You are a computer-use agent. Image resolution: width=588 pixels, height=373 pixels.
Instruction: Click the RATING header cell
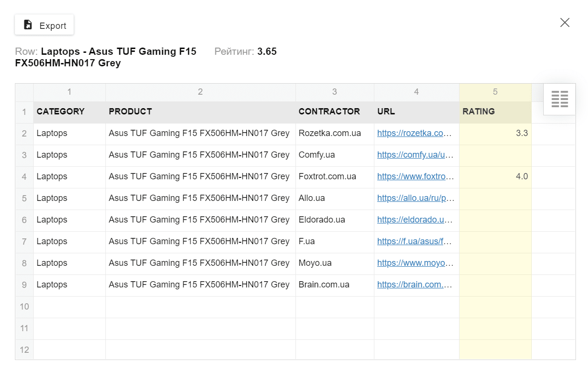coord(495,112)
